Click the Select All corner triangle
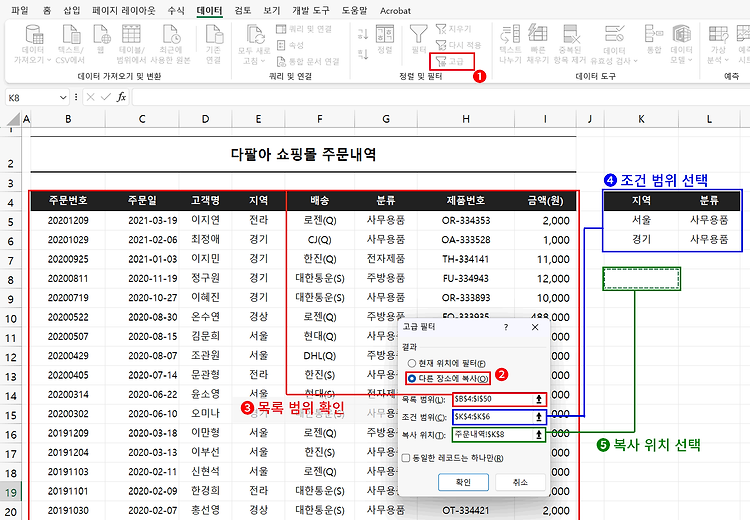The image size is (750, 520). (x=13, y=119)
